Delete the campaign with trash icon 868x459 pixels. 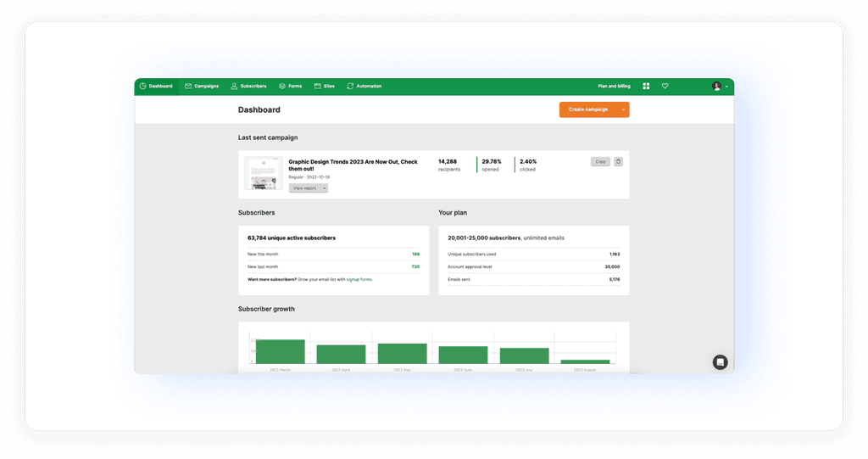618,162
